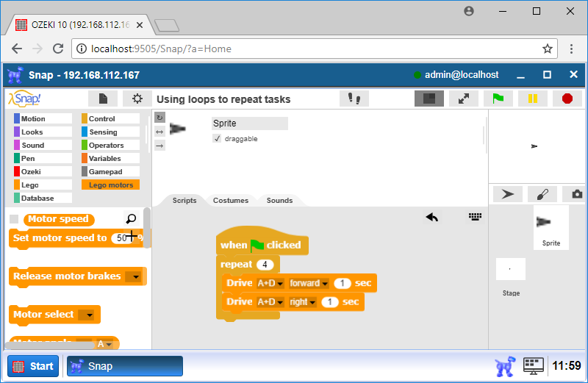Open the Database block category

[x=43, y=198]
